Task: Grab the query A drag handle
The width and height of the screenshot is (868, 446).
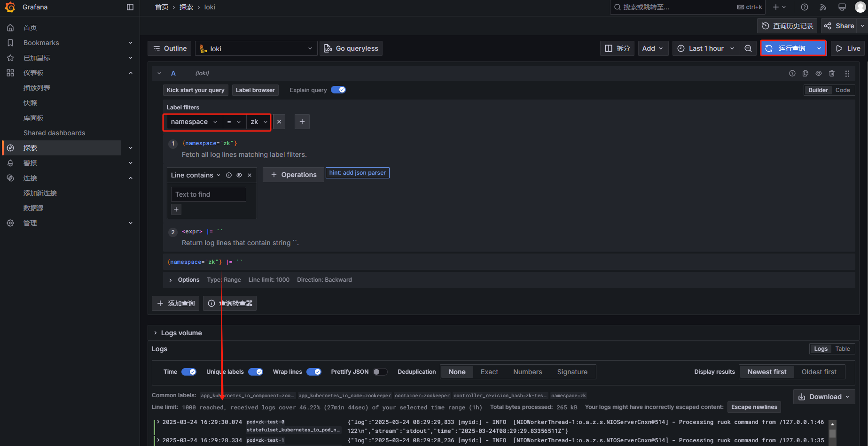Action: pos(847,73)
